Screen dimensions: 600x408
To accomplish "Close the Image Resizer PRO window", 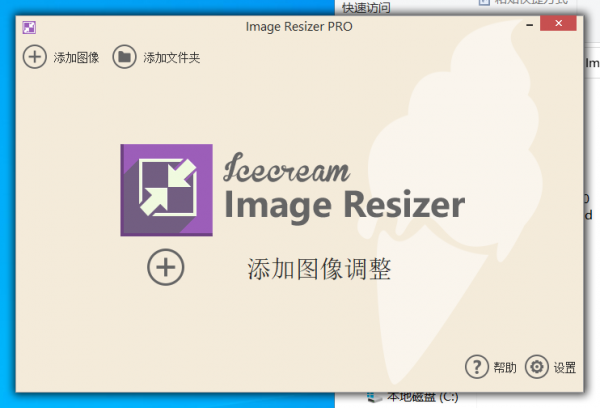I will pos(558,23).
